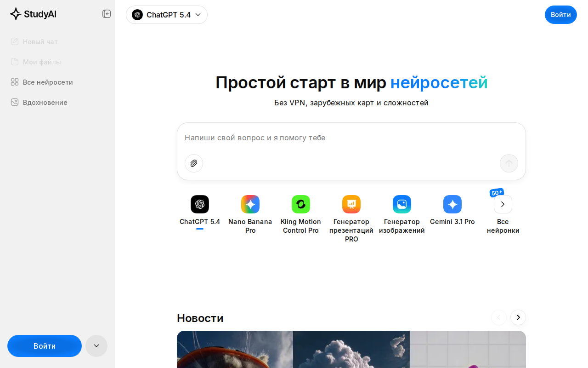Image resolution: width=588 pixels, height=368 pixels.
Task: Select Kling Motion Control Pro
Action: [300, 204]
